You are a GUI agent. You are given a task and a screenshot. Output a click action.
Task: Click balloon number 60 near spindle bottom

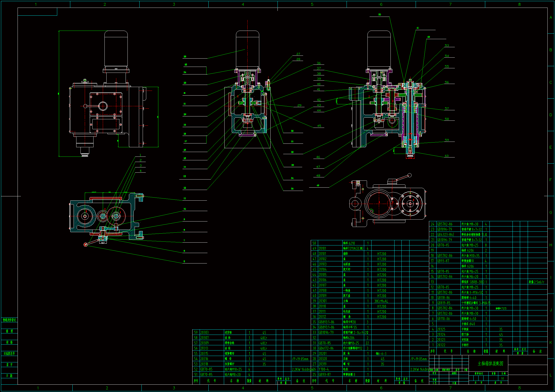[447, 156]
